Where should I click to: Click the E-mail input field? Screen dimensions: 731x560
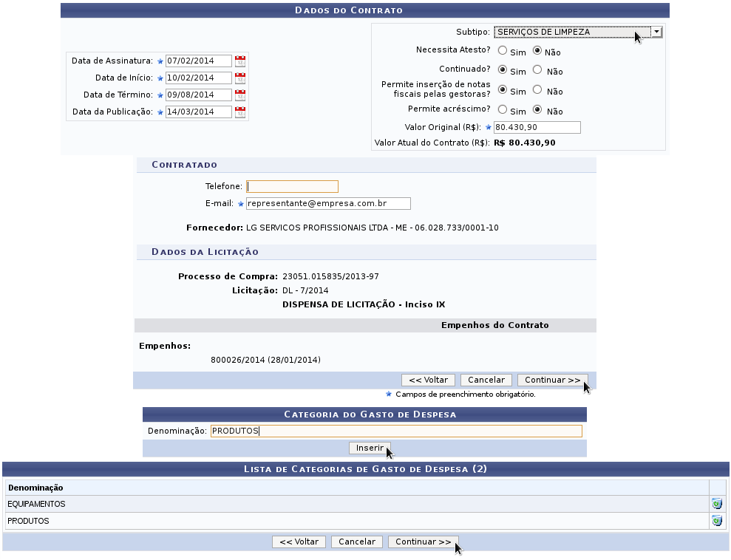(x=328, y=204)
